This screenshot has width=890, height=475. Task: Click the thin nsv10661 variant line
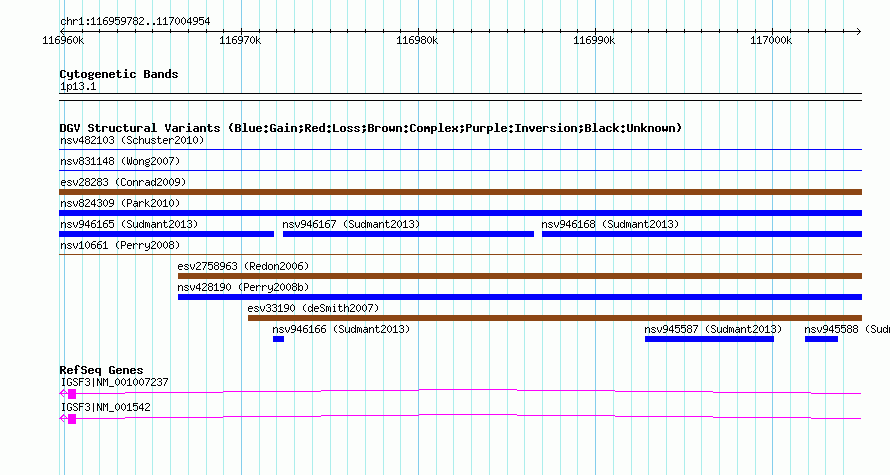click(460, 254)
